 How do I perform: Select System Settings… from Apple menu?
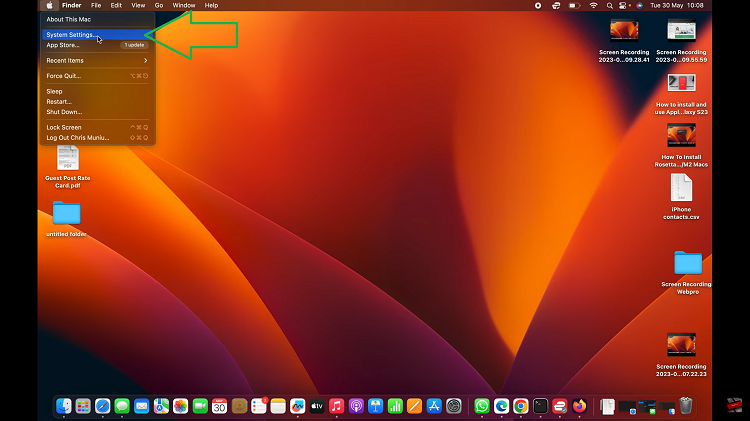72,35
